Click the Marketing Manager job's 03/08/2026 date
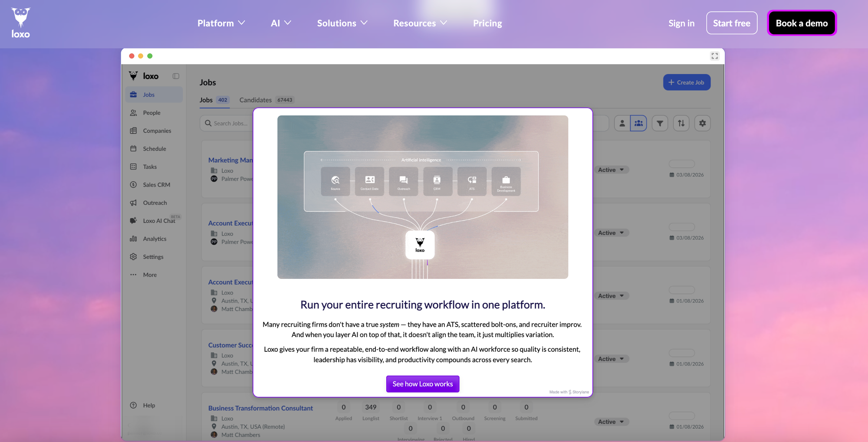Viewport: 868px width, 442px height. (687, 175)
